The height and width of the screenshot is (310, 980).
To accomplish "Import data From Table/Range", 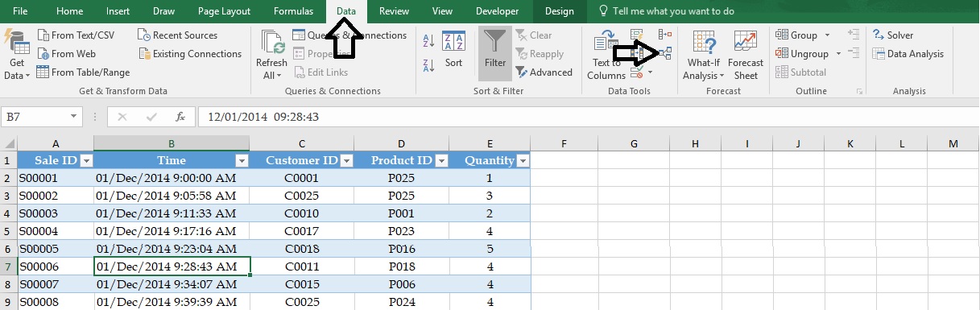I will pos(83,72).
